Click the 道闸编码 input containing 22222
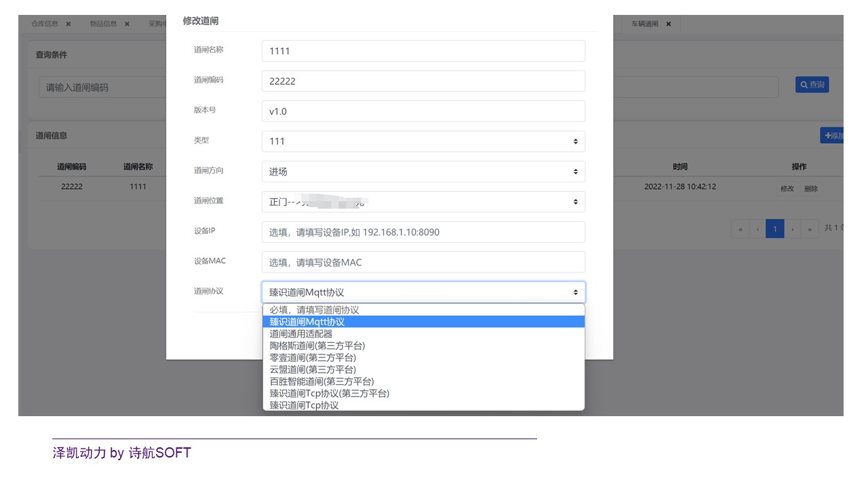 pos(423,81)
